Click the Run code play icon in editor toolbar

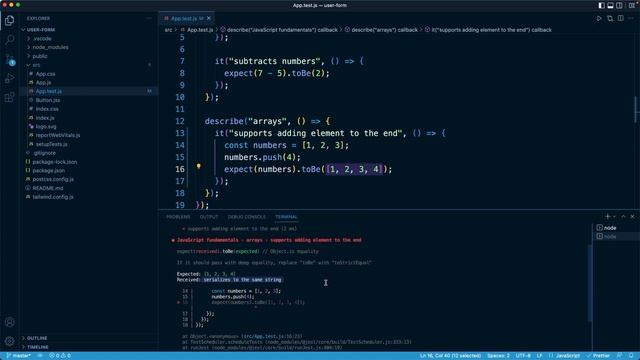point(599,18)
